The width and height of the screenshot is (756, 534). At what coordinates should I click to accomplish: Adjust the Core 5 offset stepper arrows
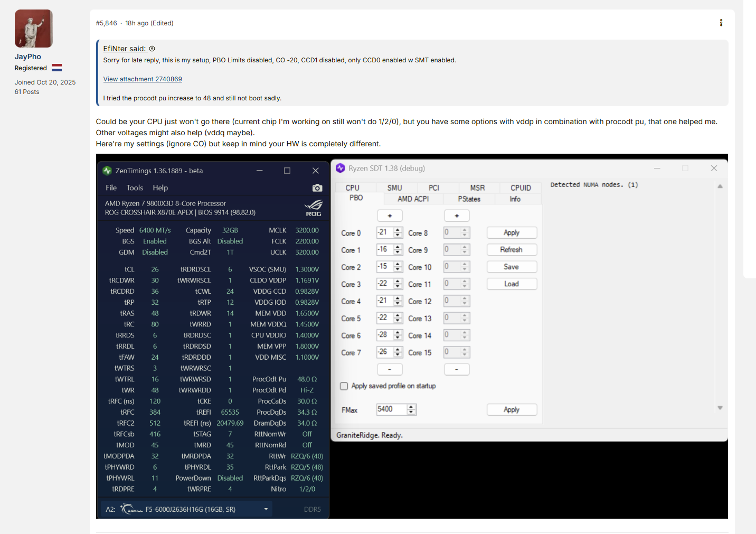point(398,318)
